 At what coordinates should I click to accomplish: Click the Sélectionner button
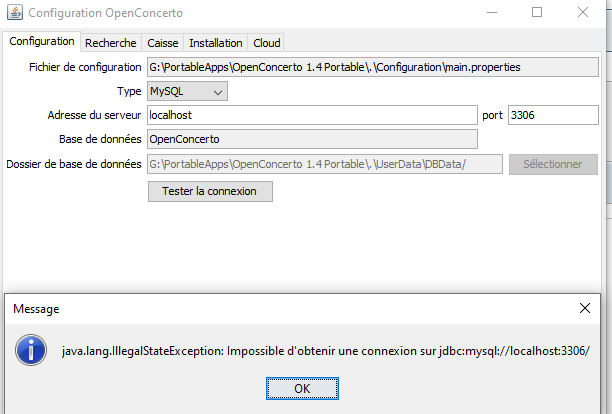coord(552,164)
